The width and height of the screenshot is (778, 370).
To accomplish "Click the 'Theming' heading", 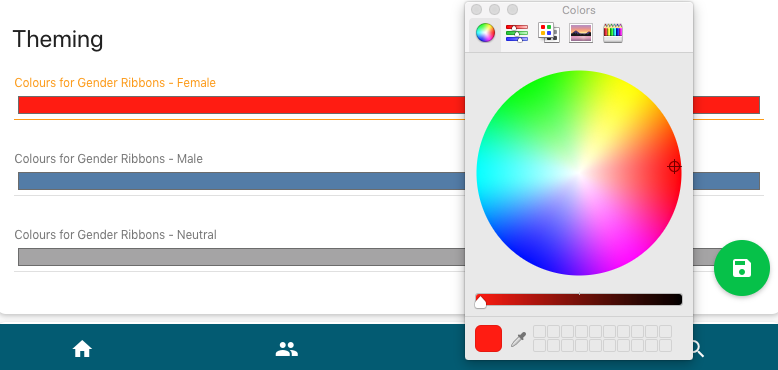I will (58, 39).
